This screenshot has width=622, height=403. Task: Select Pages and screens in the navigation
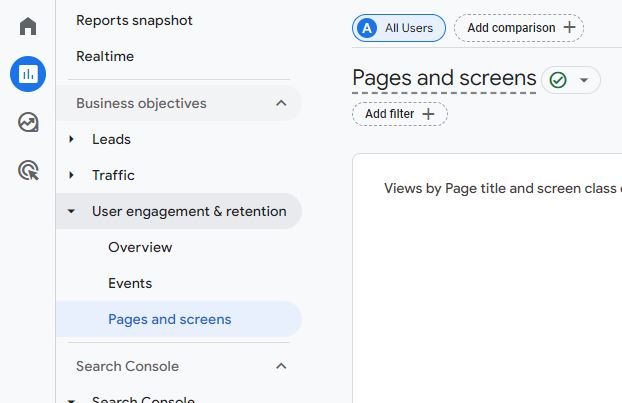tap(179, 319)
